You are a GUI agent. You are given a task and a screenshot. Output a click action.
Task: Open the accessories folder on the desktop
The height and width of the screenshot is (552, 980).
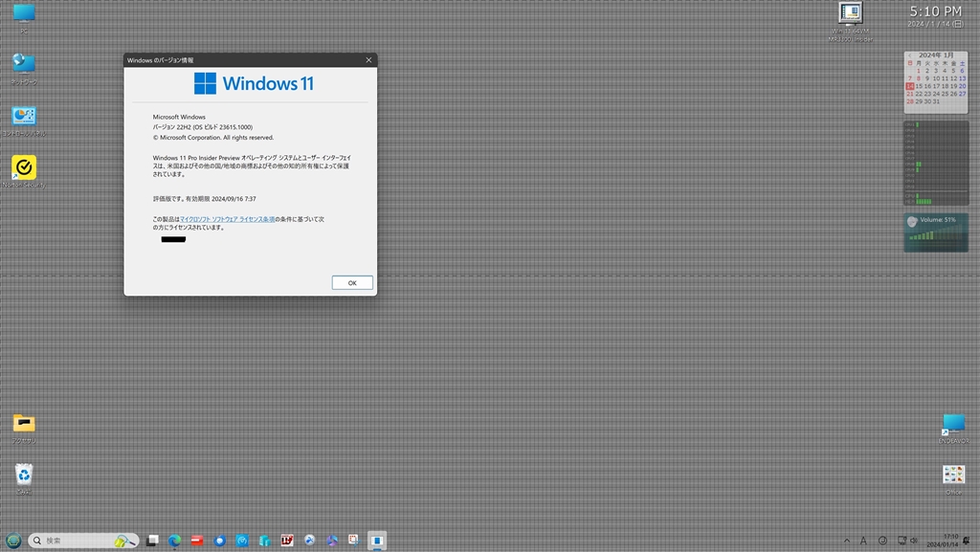tap(24, 428)
